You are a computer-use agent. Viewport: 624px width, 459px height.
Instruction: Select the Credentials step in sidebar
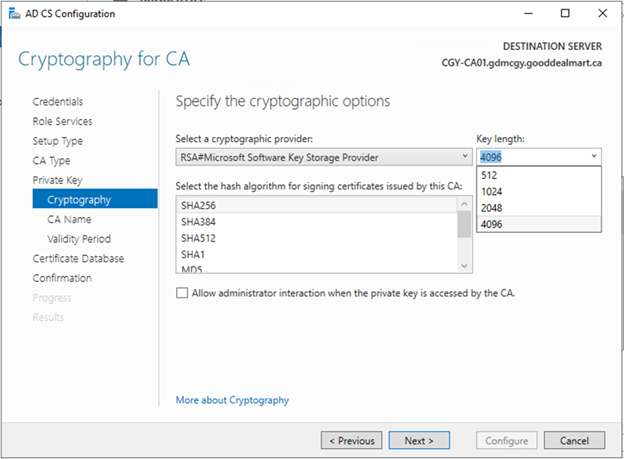tap(58, 102)
